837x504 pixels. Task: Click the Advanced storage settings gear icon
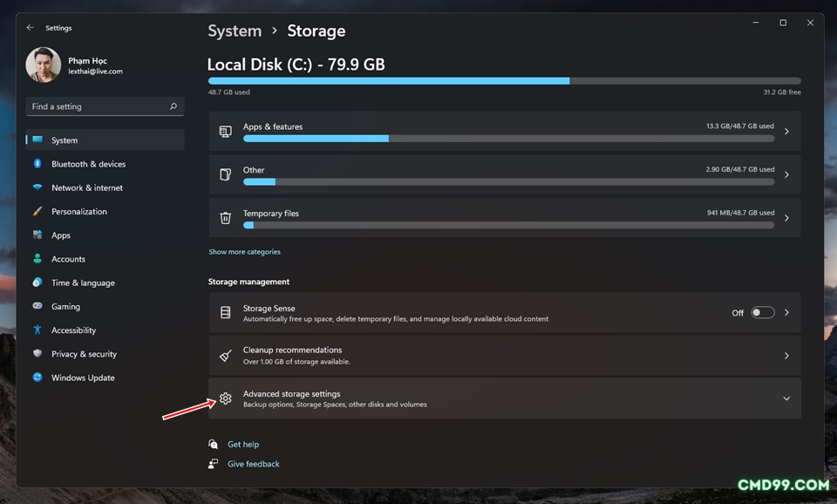[x=225, y=398]
